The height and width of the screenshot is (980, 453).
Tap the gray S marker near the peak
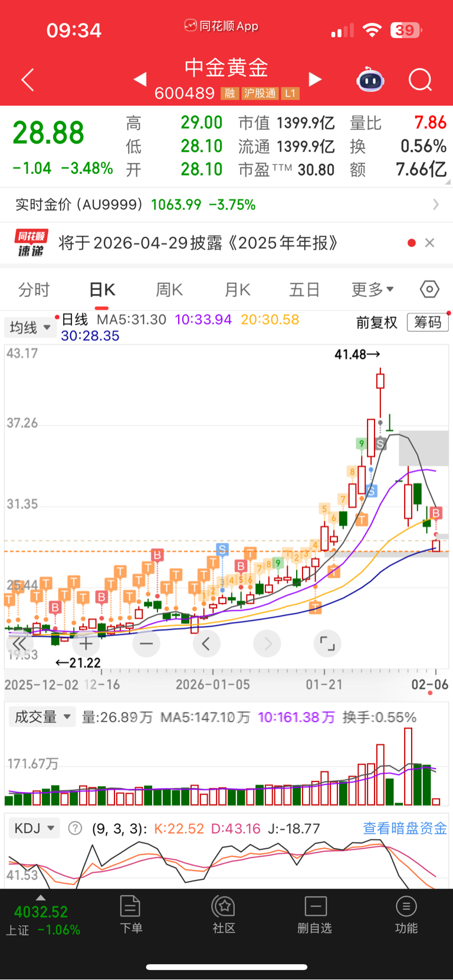380,443
